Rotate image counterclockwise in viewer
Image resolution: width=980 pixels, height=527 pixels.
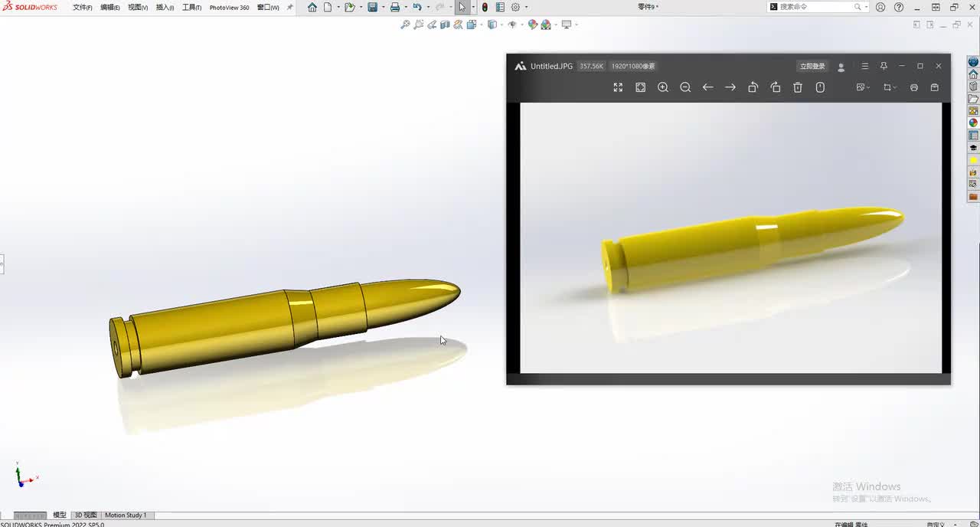pos(753,87)
